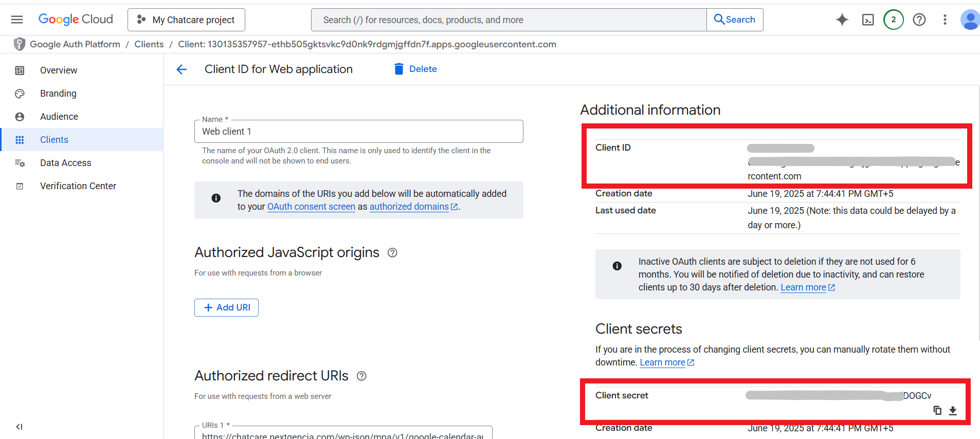Click the Branding palette icon

20,94
